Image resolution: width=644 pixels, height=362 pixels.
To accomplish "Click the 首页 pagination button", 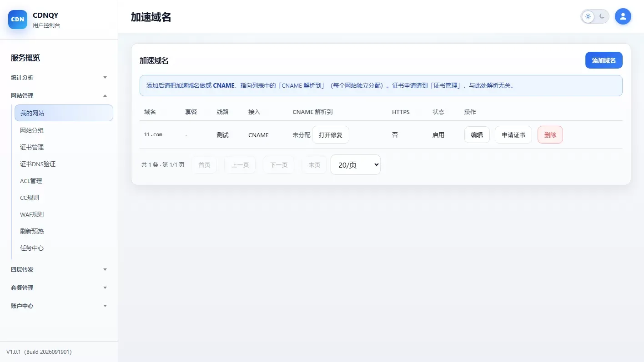I will (204, 165).
